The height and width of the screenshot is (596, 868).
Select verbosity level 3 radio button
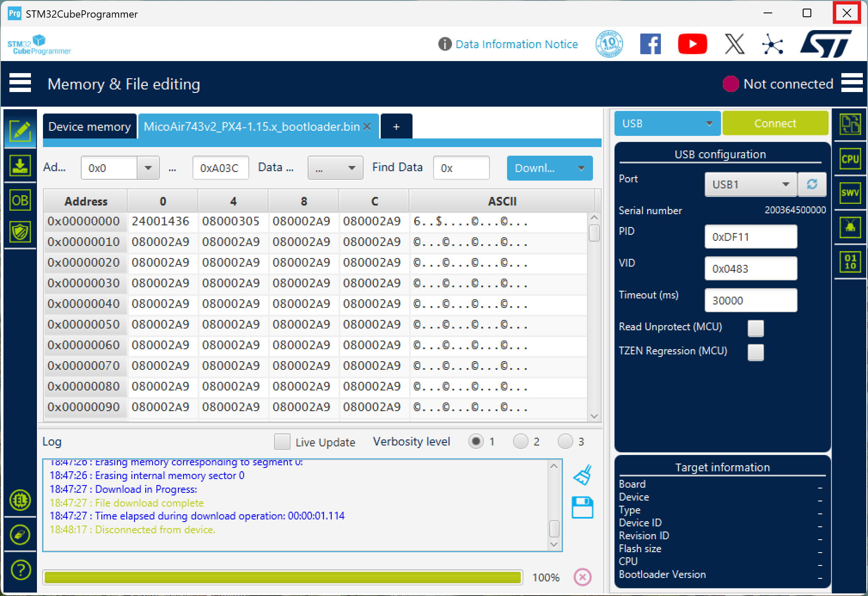[565, 441]
